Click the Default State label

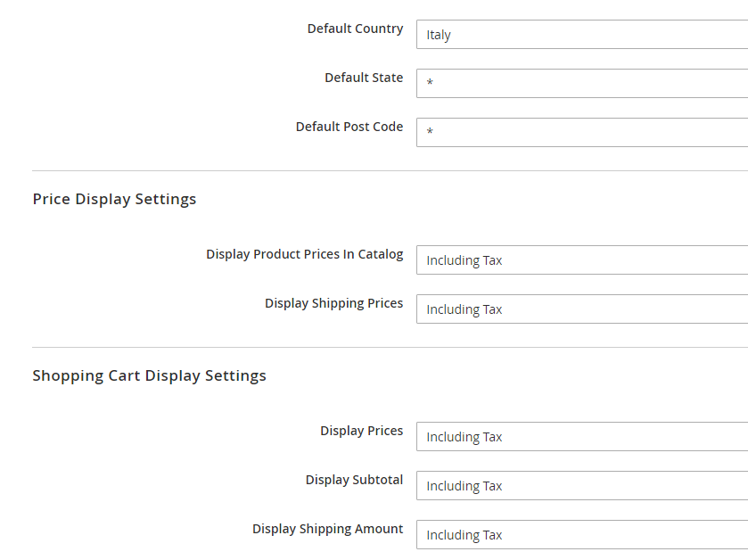click(364, 78)
